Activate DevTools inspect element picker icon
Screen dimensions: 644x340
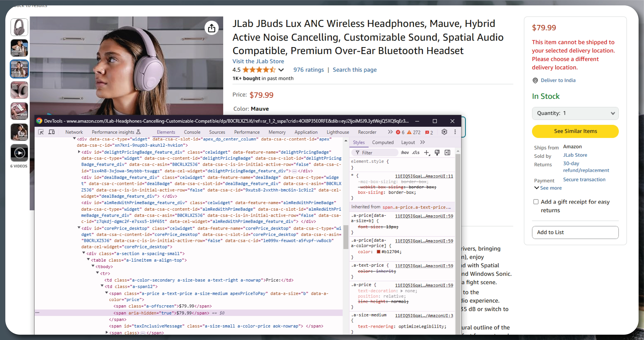click(41, 132)
